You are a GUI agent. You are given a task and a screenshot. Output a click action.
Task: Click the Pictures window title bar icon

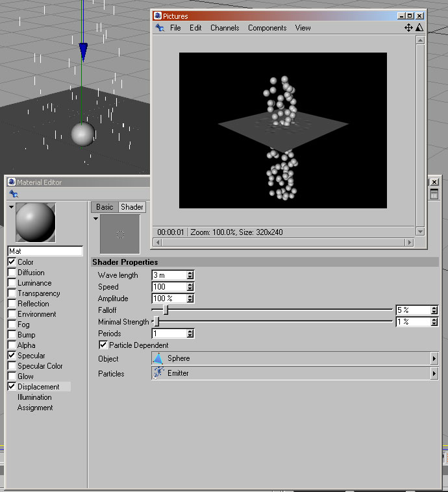[158, 16]
